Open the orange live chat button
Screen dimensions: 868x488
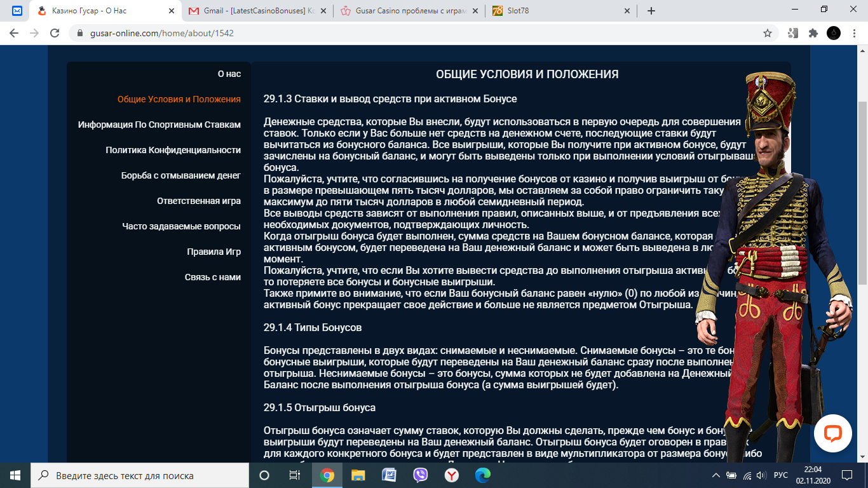tap(832, 433)
